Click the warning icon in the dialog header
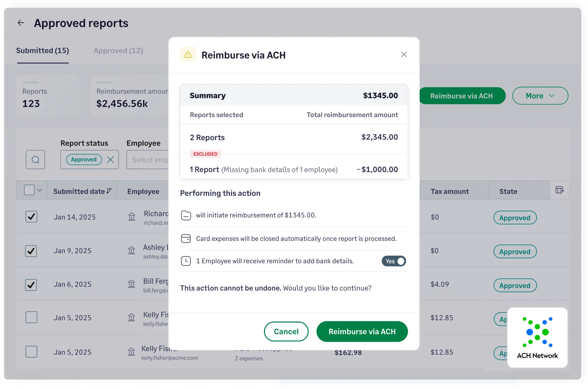Screen dimensions: 588x389 point(188,55)
